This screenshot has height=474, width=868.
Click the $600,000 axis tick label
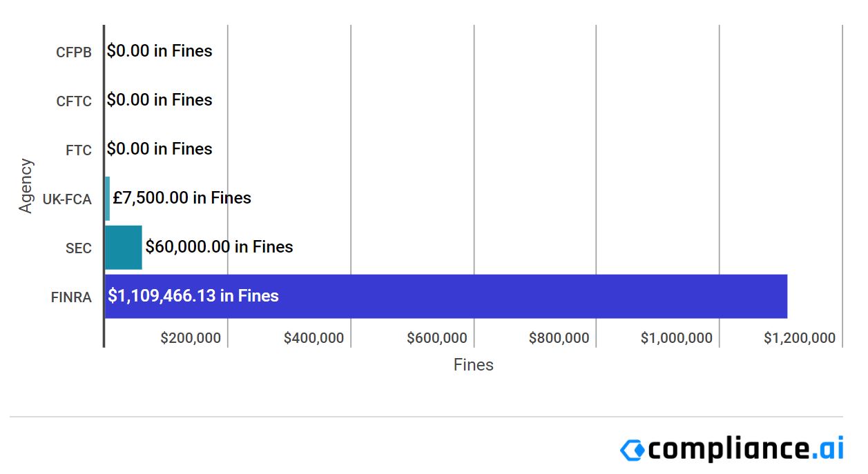click(437, 338)
